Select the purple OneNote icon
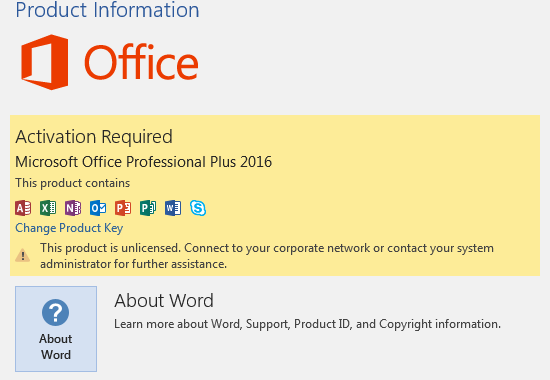 (x=73, y=208)
